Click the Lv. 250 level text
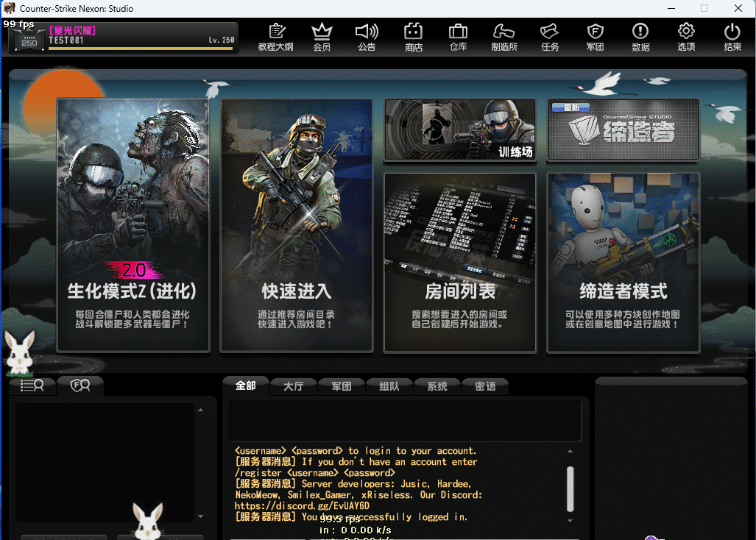 (222, 40)
